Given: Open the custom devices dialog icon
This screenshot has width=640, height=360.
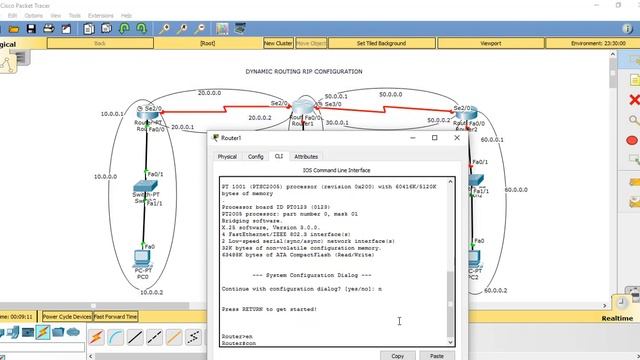Looking at the screenshot, I should click(x=240, y=29).
